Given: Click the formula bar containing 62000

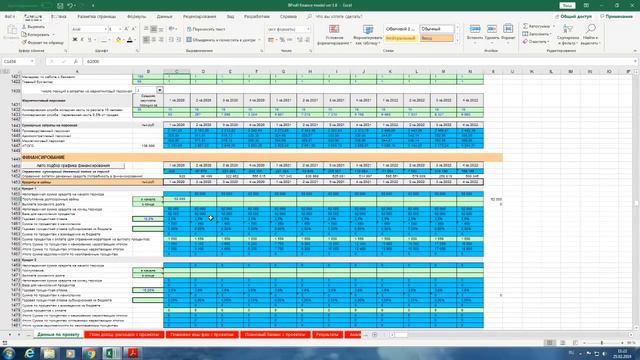Looking at the screenshot, I should pyautogui.click(x=359, y=61).
